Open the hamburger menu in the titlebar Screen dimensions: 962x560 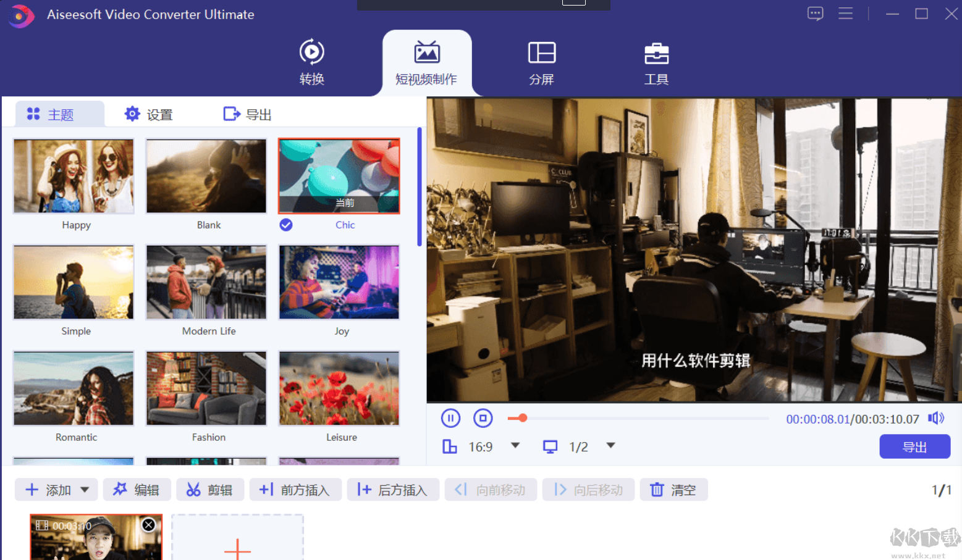click(x=846, y=13)
